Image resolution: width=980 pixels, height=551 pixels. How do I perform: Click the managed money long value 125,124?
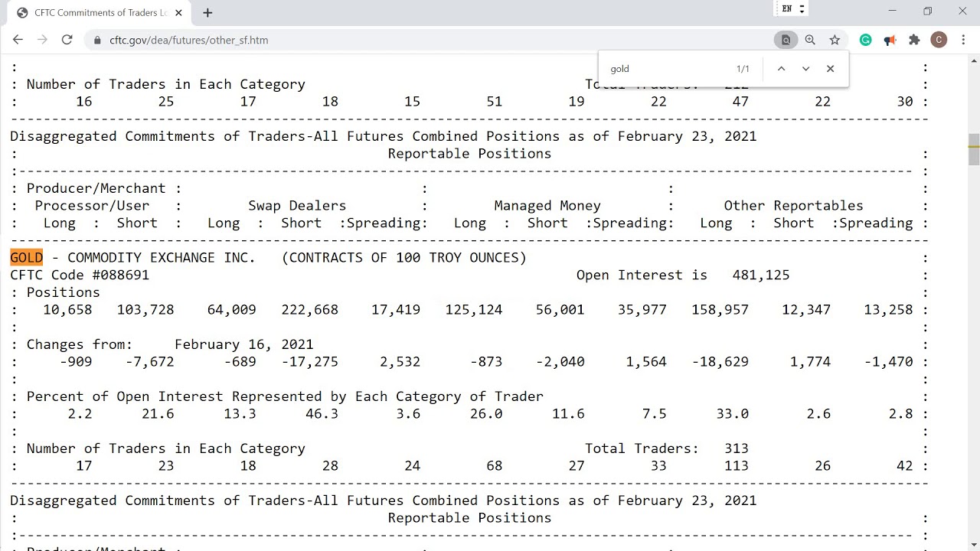[x=474, y=309]
